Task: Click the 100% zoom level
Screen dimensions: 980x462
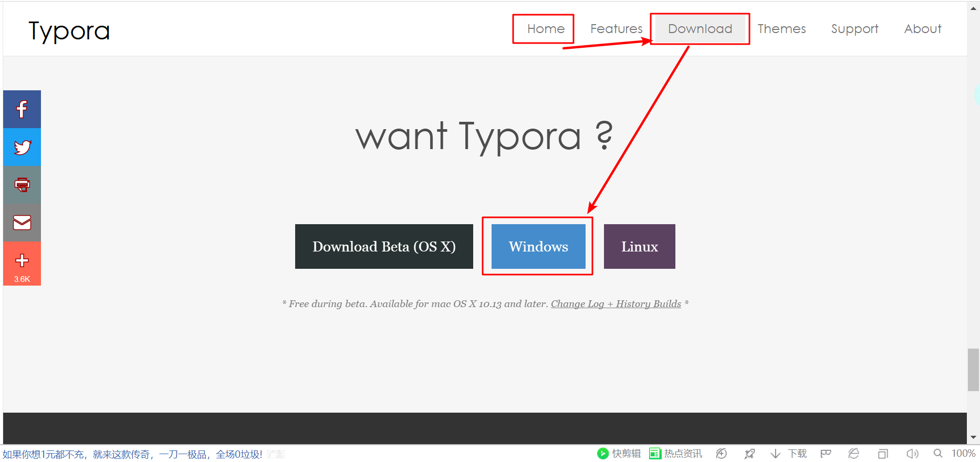Action: tap(963, 454)
